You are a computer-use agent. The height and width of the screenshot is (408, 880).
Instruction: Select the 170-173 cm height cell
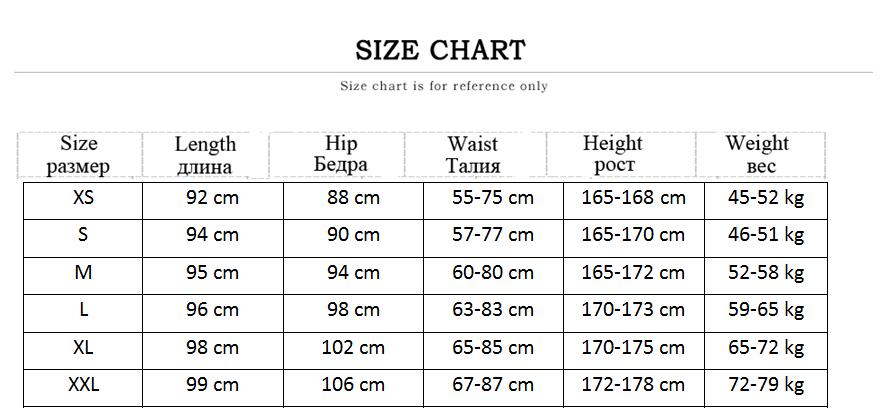pyautogui.click(x=633, y=310)
